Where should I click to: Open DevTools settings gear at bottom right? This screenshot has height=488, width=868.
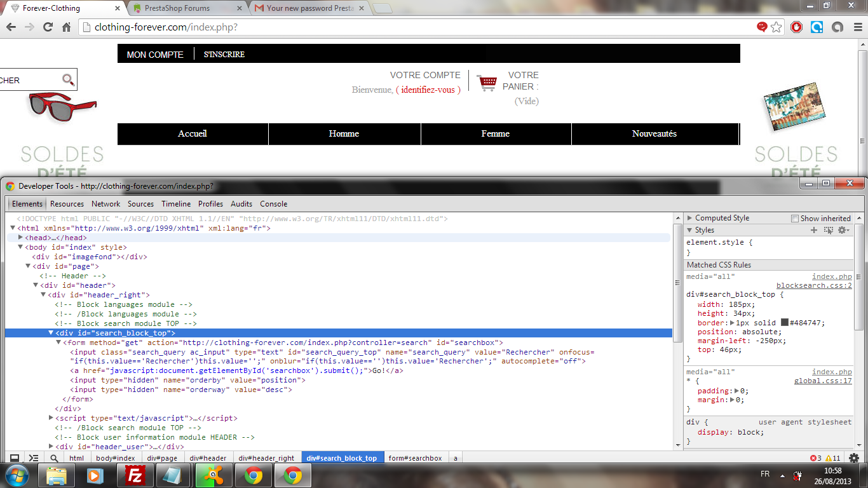[x=854, y=457]
